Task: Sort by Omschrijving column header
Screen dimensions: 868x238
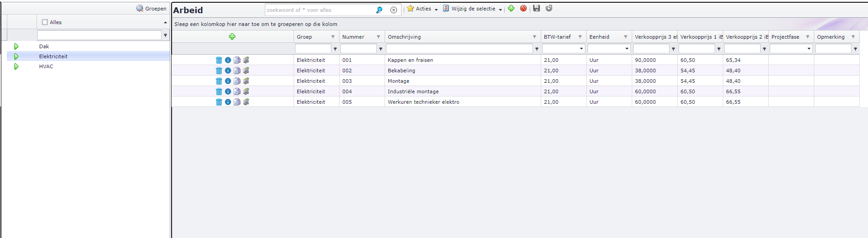Action: (404, 37)
